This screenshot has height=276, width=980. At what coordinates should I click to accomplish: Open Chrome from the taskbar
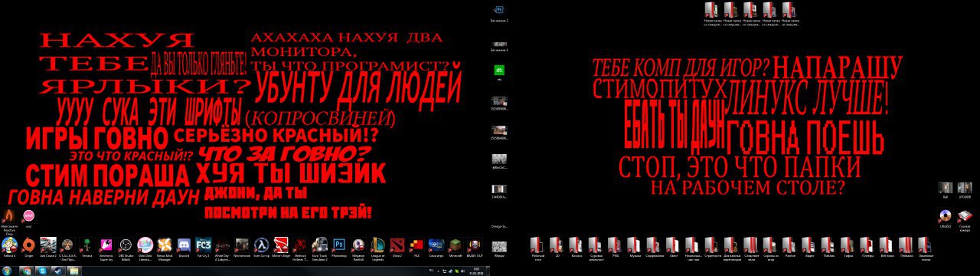pyautogui.click(x=27, y=270)
